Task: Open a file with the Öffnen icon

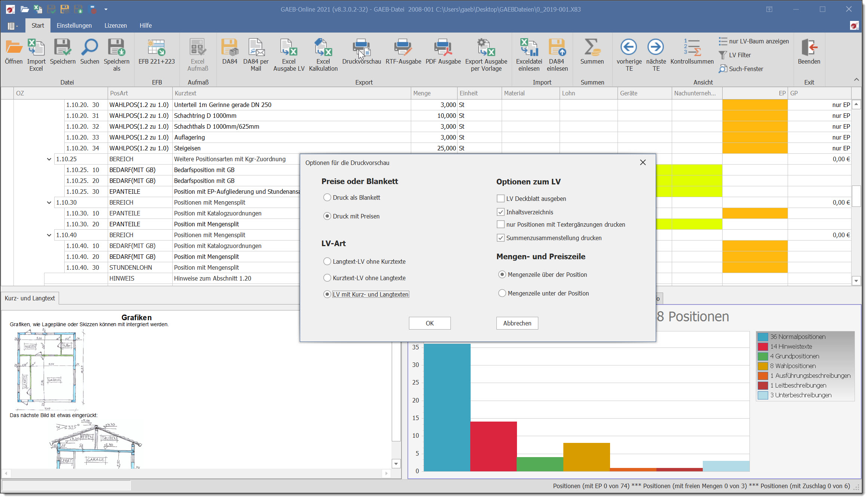Action: pyautogui.click(x=14, y=52)
